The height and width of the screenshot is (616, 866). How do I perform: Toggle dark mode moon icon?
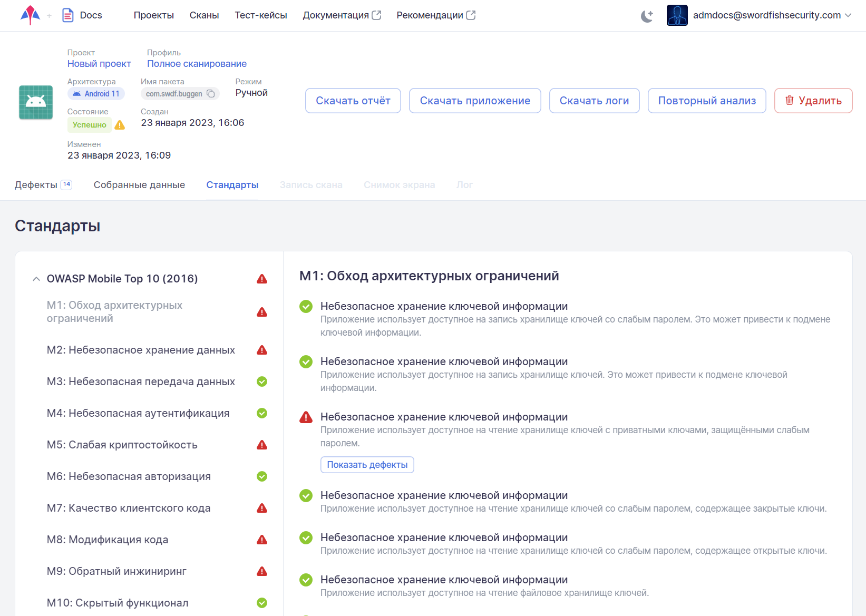click(647, 16)
